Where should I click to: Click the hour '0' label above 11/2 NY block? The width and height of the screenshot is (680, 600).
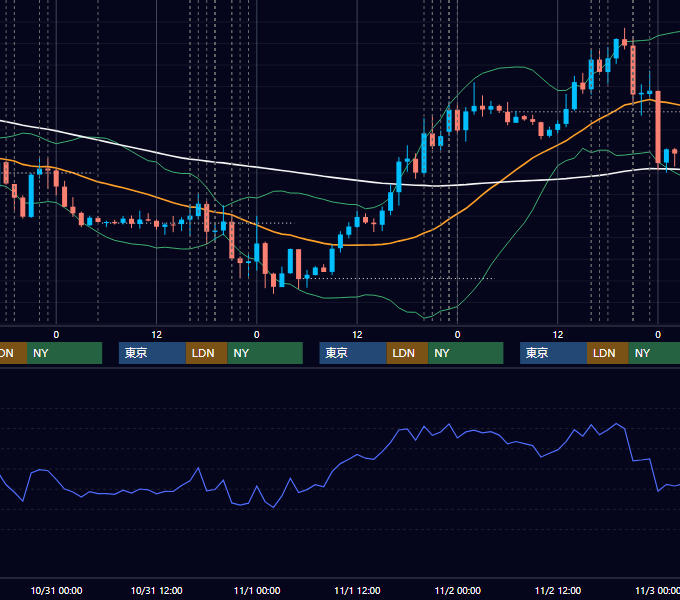457,335
